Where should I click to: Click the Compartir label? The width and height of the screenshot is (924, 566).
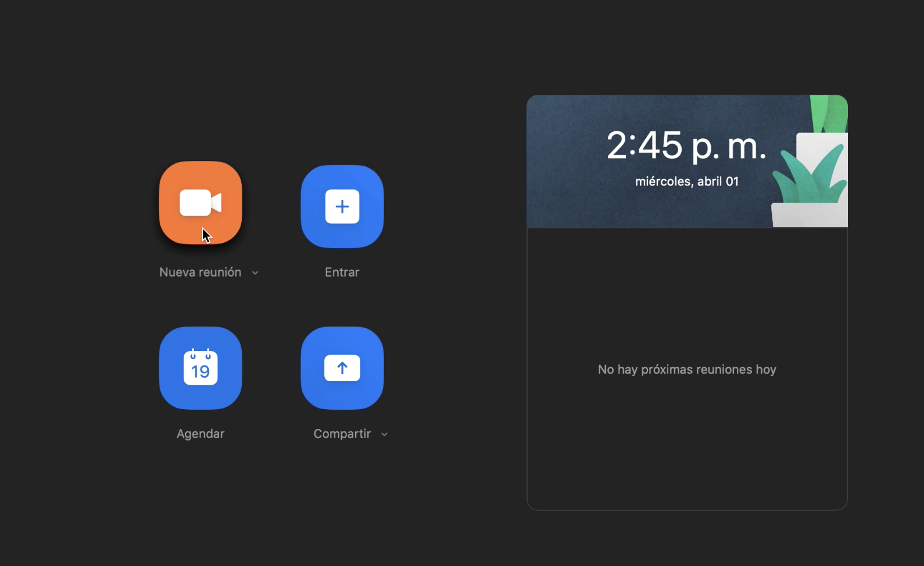click(x=342, y=434)
